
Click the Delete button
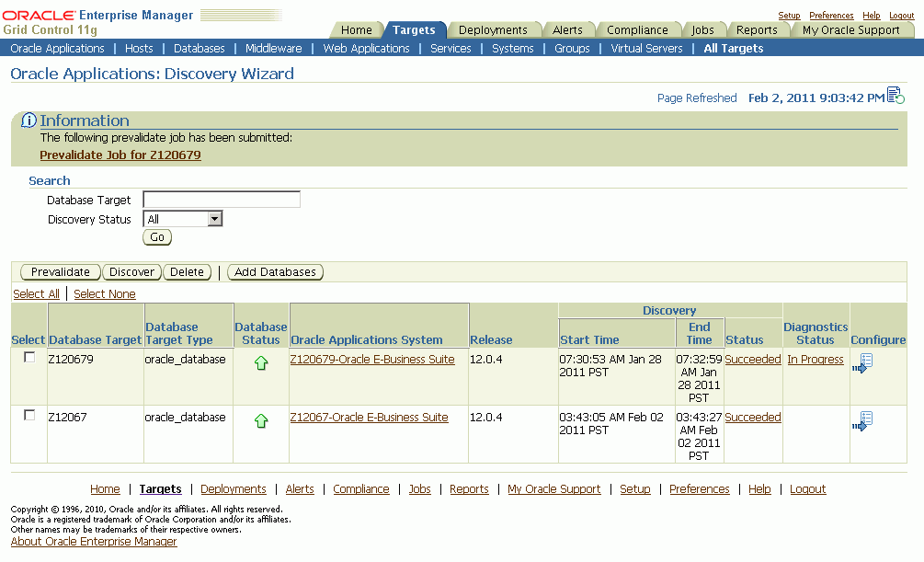click(x=187, y=272)
